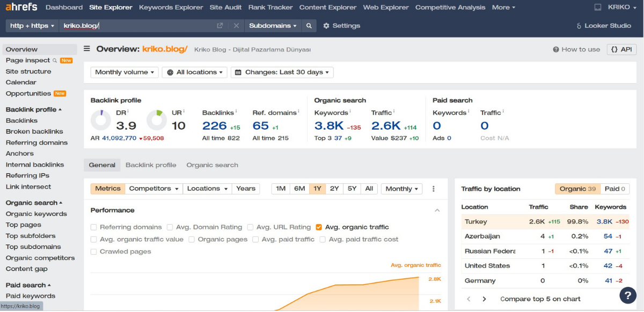Open the Monthly volume dropdown
Screen dimensions: 644x312
pyautogui.click(x=125, y=72)
